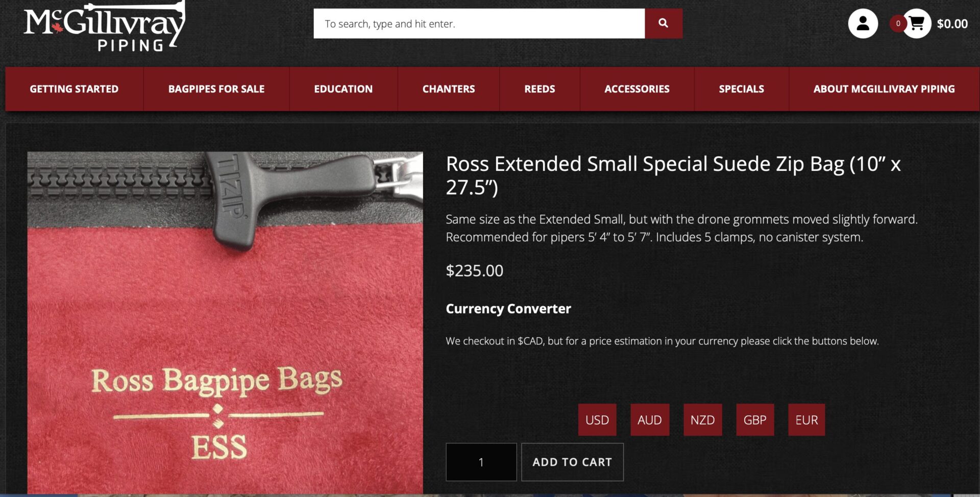Click the Add To Cart button

coord(572,462)
